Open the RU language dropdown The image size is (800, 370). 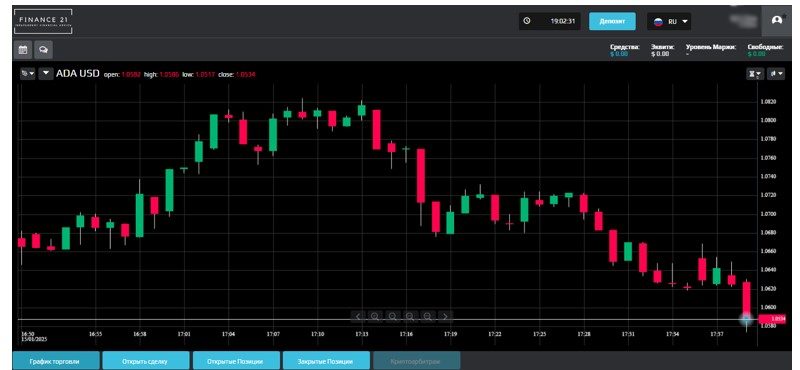point(669,22)
